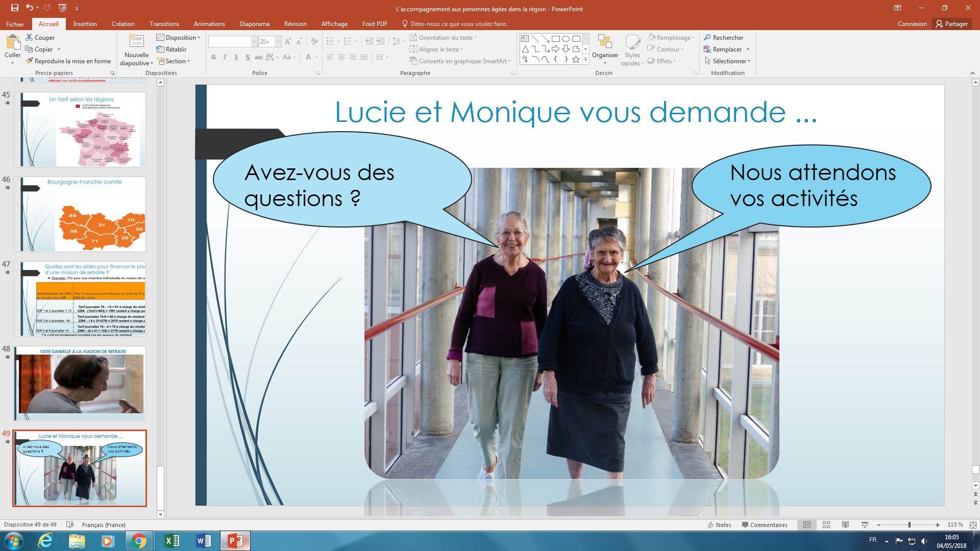Toggle underline formatting
This screenshot has height=551, width=980.
point(236,57)
